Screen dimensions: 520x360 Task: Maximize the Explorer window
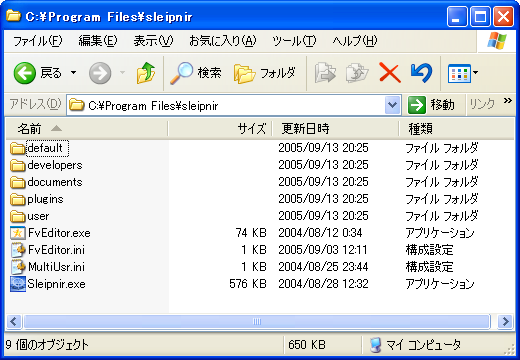click(480, 16)
